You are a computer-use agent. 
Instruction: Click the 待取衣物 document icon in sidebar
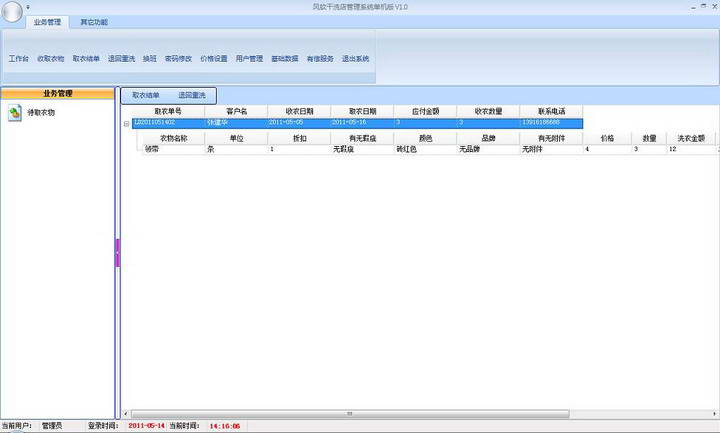[x=15, y=113]
